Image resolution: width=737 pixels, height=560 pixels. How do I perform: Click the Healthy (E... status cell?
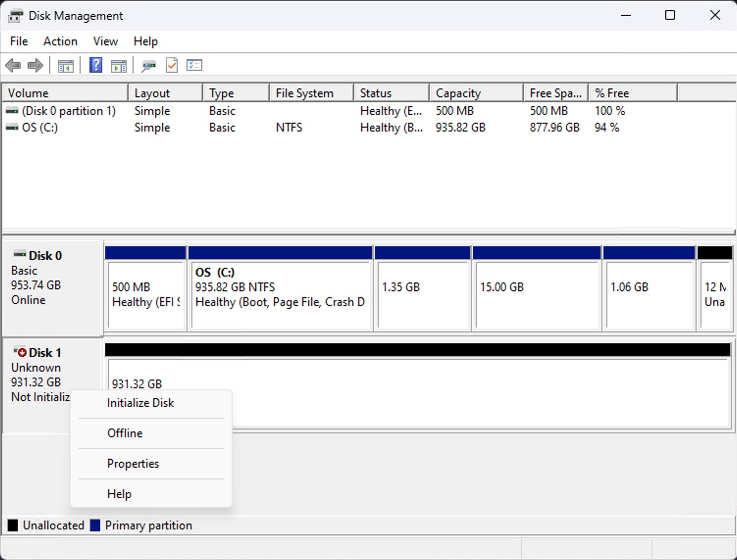click(391, 111)
